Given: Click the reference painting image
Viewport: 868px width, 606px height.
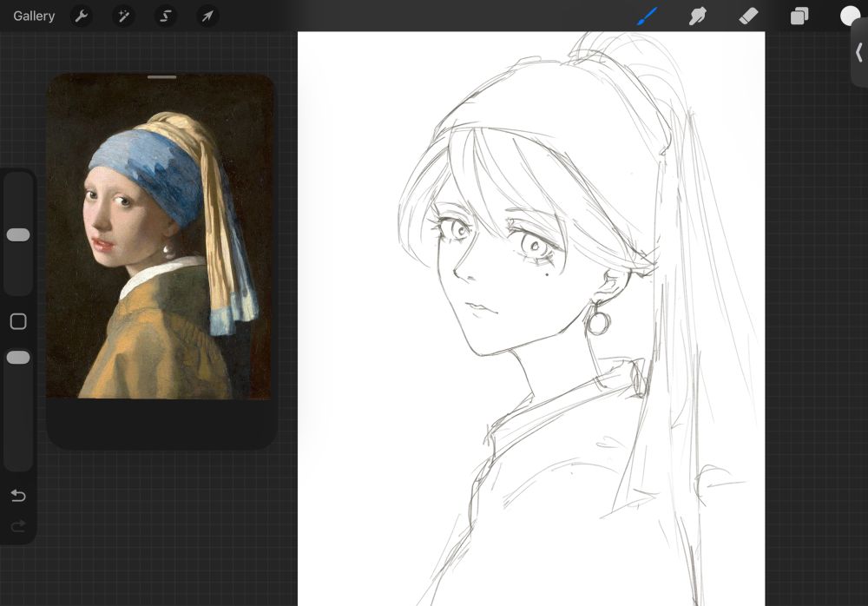Looking at the screenshot, I should tap(161, 237).
